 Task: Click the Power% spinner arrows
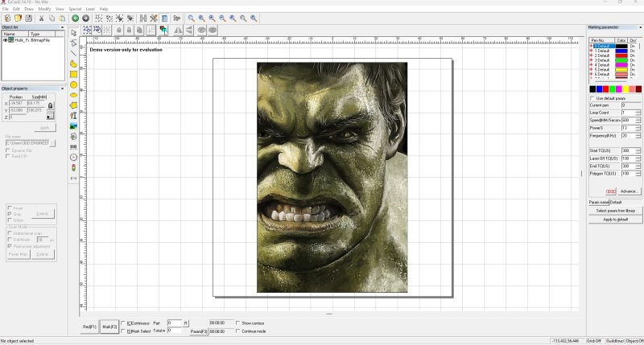point(638,128)
